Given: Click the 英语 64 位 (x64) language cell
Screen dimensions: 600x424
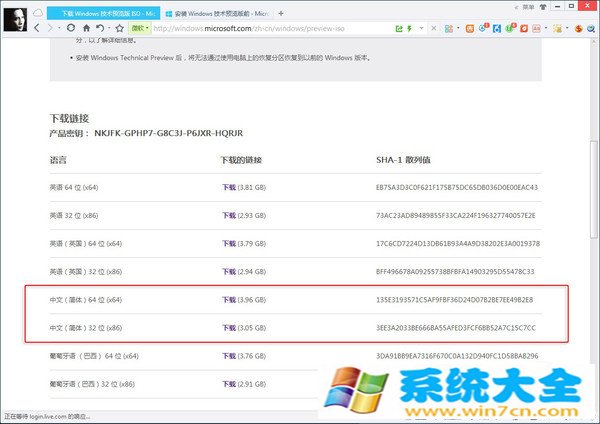Looking at the screenshot, I should [x=74, y=188].
